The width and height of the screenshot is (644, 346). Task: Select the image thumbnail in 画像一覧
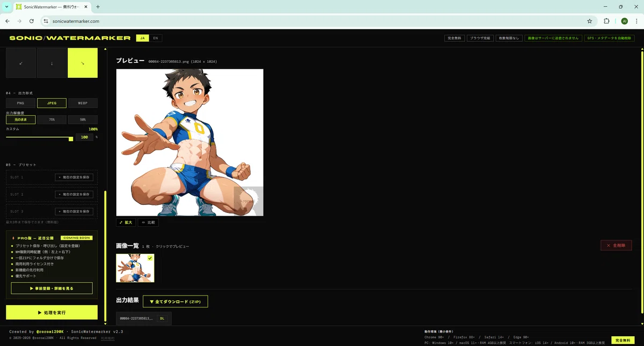[135, 268]
